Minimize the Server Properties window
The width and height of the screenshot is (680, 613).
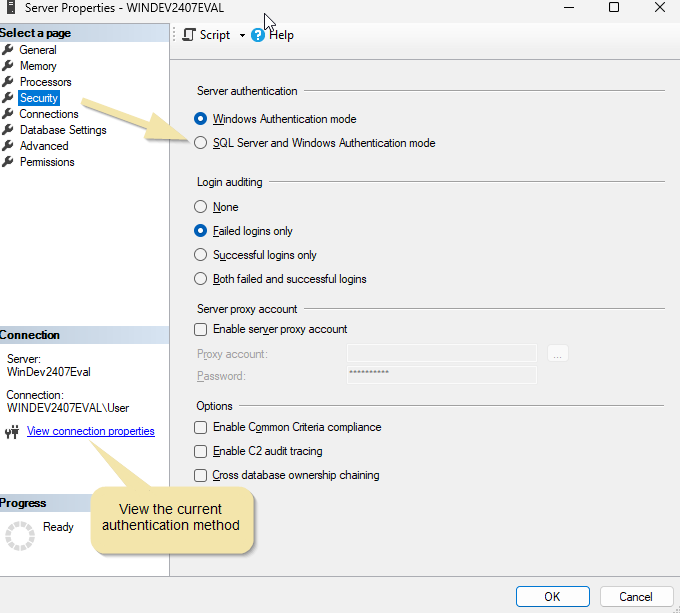point(569,7)
